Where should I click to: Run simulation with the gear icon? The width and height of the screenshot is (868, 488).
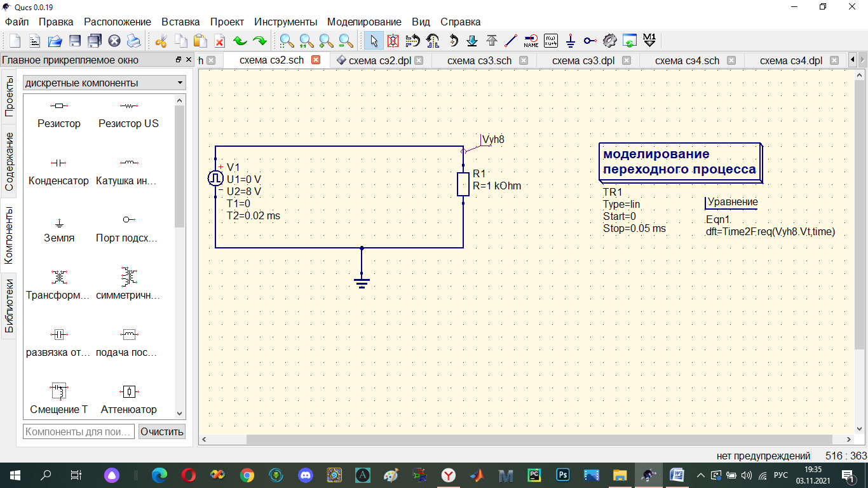tap(610, 41)
